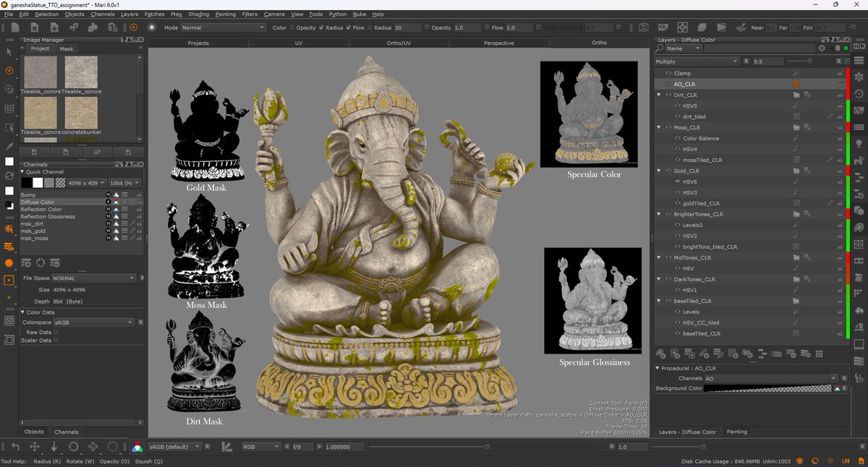Select the Painting tab at bottom right
This screenshot has height=467, width=868.
point(737,432)
